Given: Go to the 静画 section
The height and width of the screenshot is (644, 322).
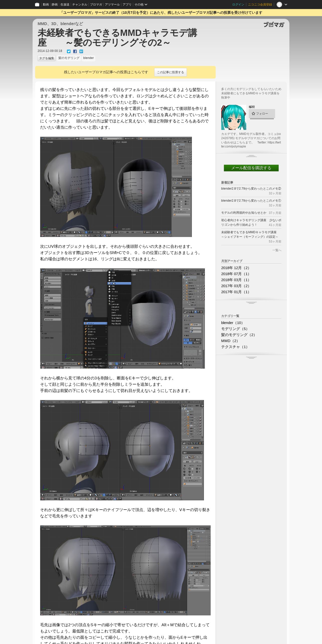Looking at the screenshot, I should click(54, 5).
